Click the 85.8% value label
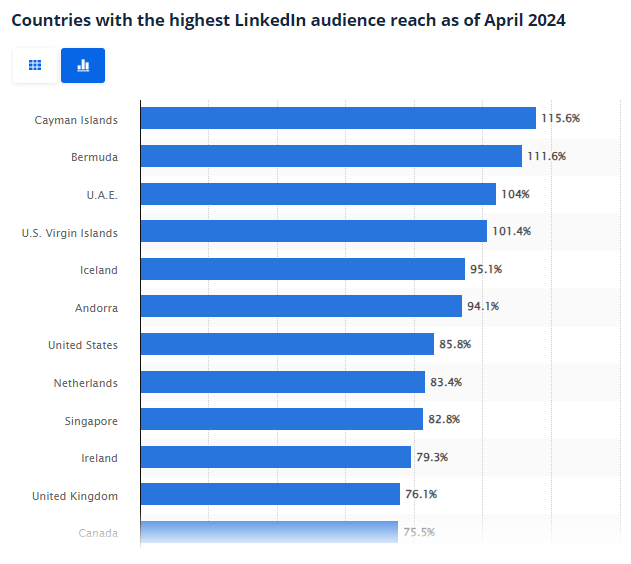This screenshot has height=564, width=631. pyautogui.click(x=455, y=344)
